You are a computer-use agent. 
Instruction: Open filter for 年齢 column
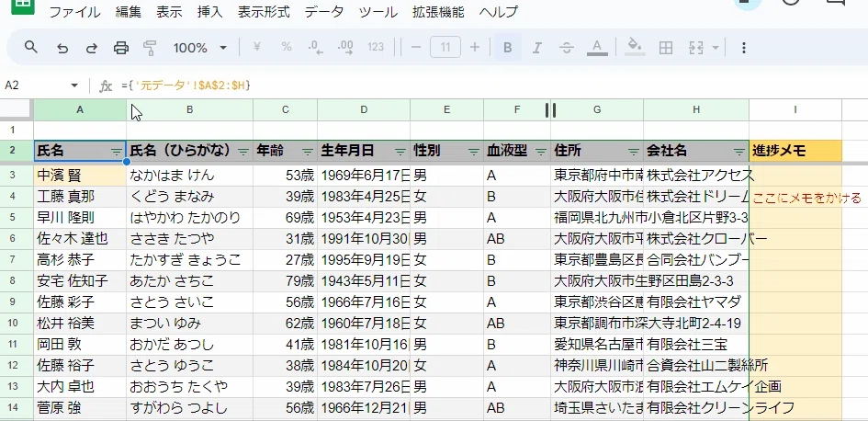click(308, 152)
